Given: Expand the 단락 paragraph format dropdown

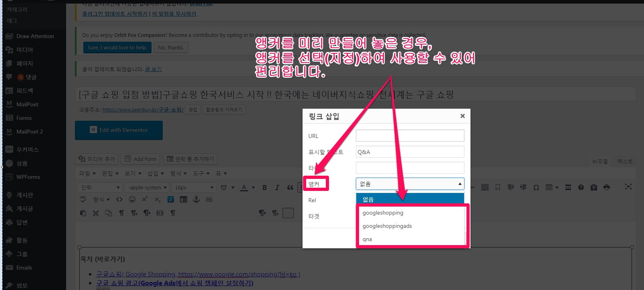Looking at the screenshot, I should coord(100,187).
